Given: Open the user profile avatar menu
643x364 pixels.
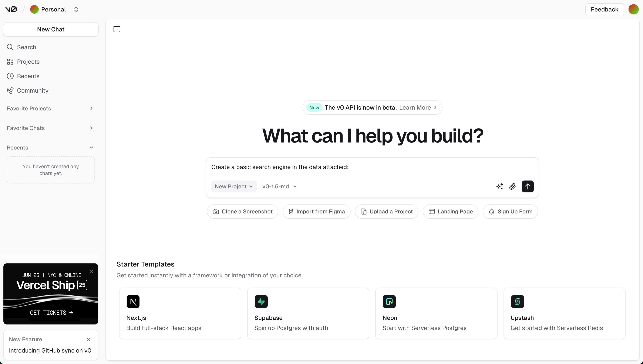Looking at the screenshot, I should (633, 10).
